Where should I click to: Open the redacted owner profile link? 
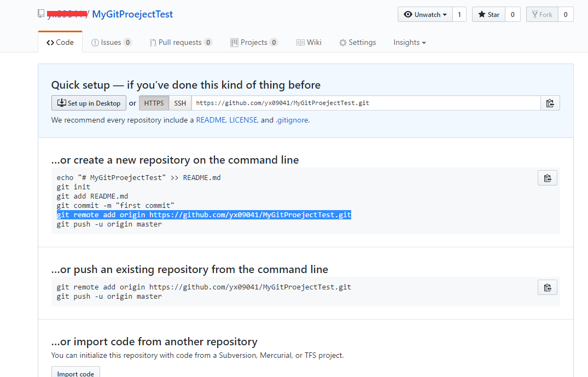pyautogui.click(x=67, y=14)
